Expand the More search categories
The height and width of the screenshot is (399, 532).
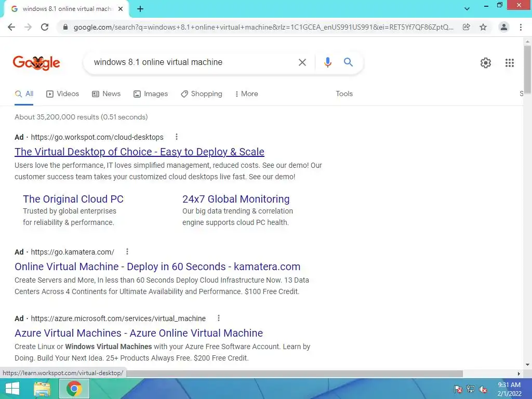tap(246, 94)
